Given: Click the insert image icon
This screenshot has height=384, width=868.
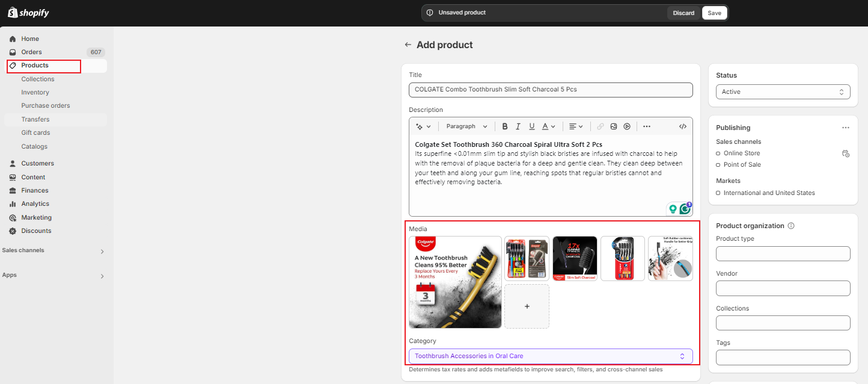Looking at the screenshot, I should (614, 126).
